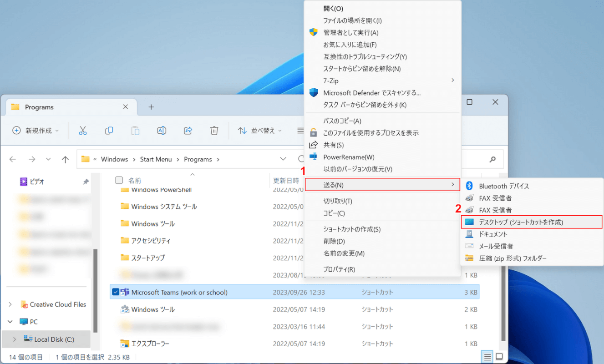
Task: Select Local Disk (C:) in sidebar
Action: 54,339
